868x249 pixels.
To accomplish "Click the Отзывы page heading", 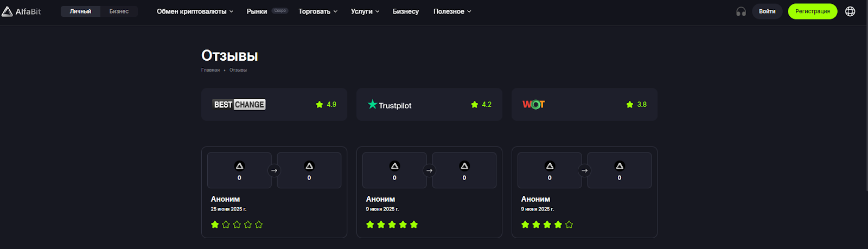I will 229,56.
